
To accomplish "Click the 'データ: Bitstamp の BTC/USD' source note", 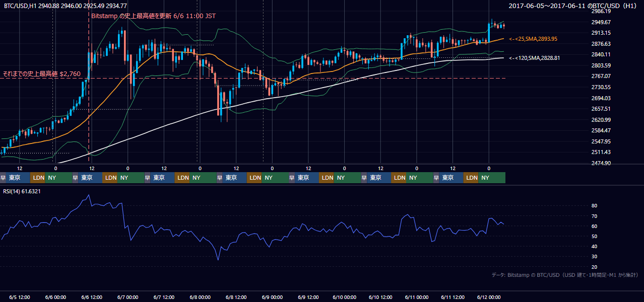I will point(565,275).
